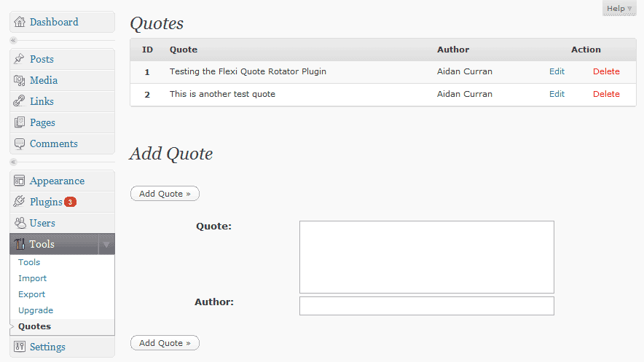Click the Posts pushpin icon
This screenshot has width=644, height=362.
pyautogui.click(x=20, y=59)
